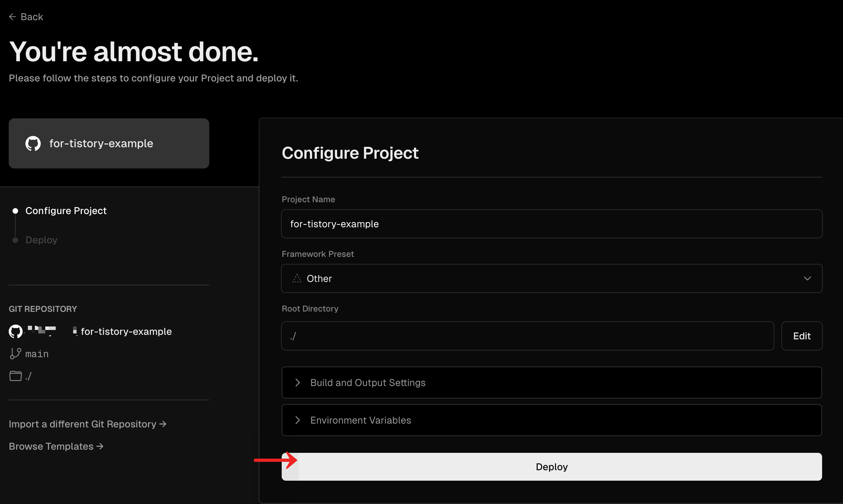Click the main branch icon

pyautogui.click(x=15, y=354)
